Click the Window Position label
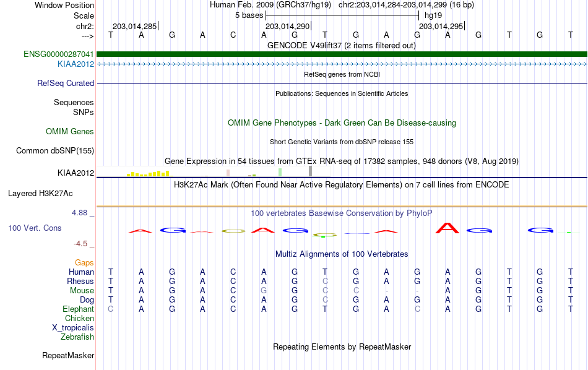Image resolution: width=588 pixels, height=370 pixels. (64, 5)
